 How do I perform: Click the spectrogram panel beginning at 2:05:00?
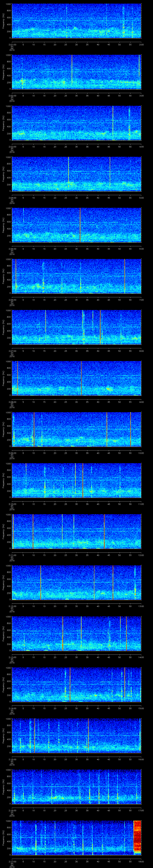77,225
